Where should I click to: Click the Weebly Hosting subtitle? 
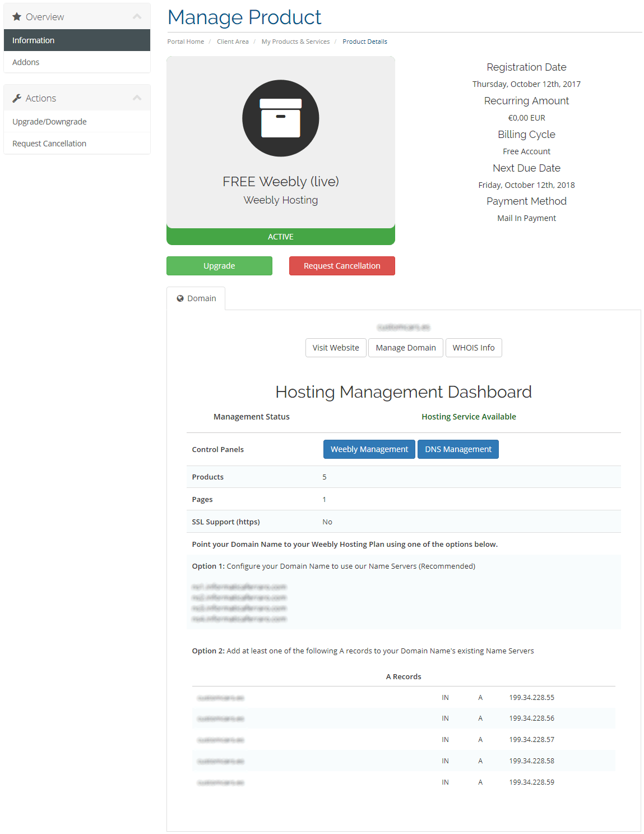(x=281, y=200)
